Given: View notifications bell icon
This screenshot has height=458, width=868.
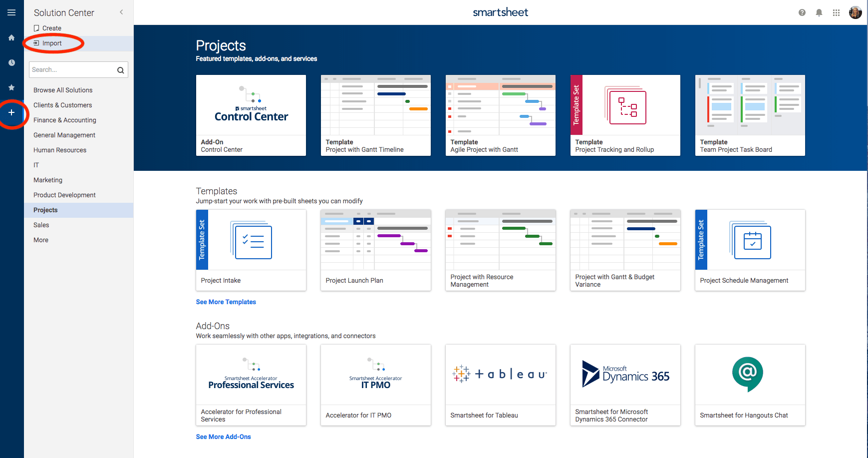Looking at the screenshot, I should [819, 13].
